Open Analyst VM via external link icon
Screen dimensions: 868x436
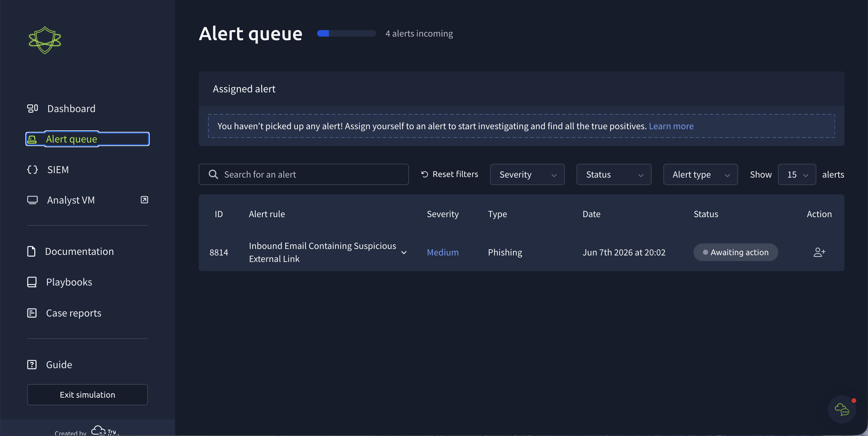click(144, 200)
